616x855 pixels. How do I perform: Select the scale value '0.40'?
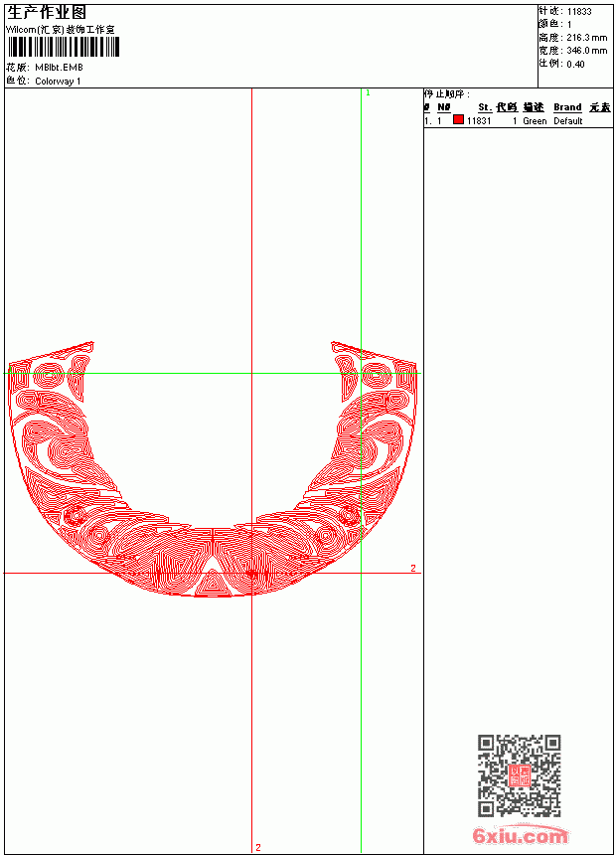pyautogui.click(x=575, y=65)
